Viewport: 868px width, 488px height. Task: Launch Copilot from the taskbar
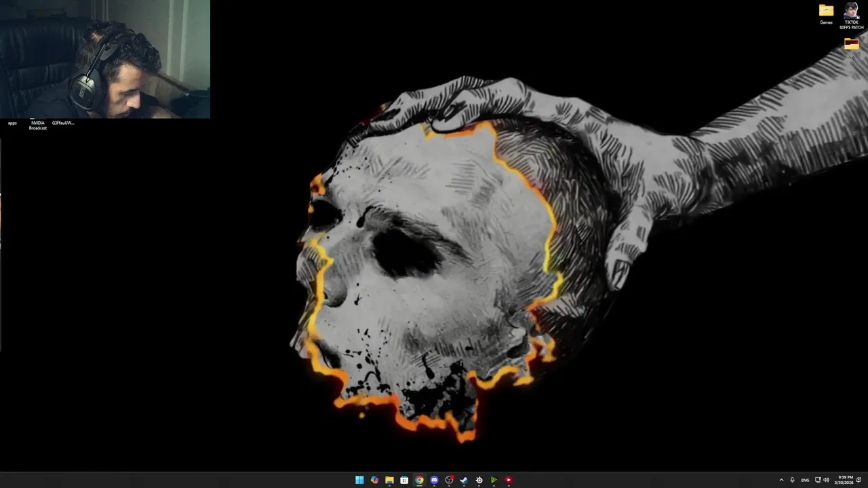pos(374,480)
